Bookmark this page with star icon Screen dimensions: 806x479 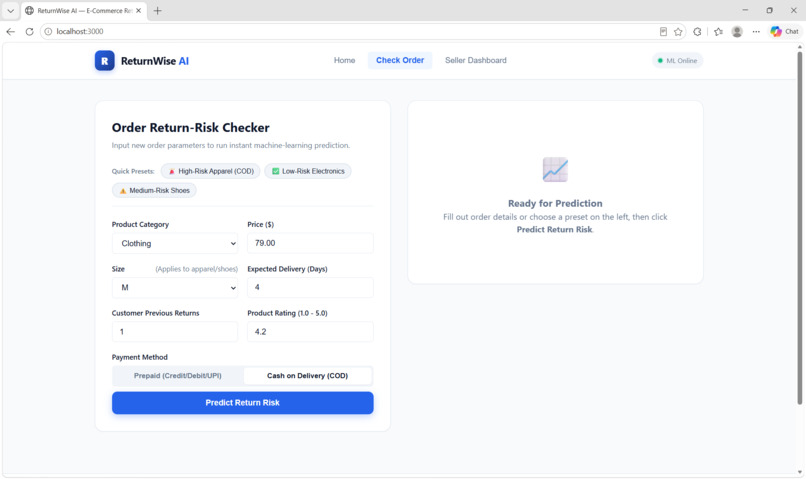point(678,31)
